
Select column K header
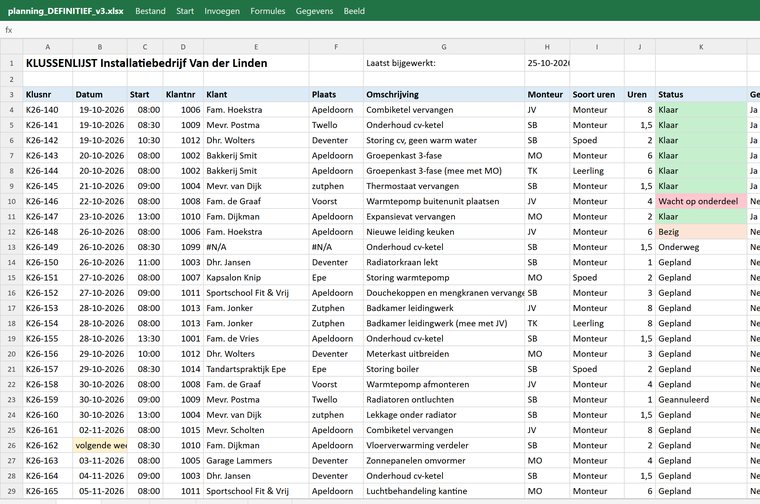tap(701, 47)
